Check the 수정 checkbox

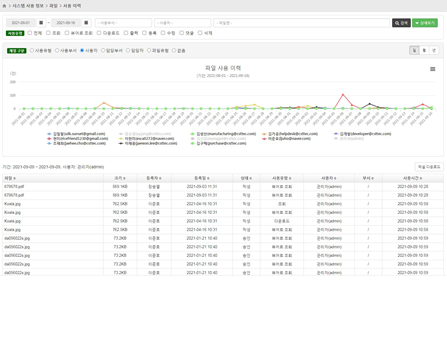[x=163, y=33]
